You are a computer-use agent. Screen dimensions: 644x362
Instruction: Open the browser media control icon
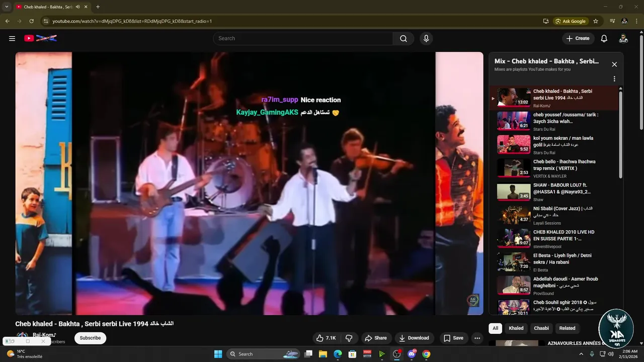pyautogui.click(x=612, y=21)
